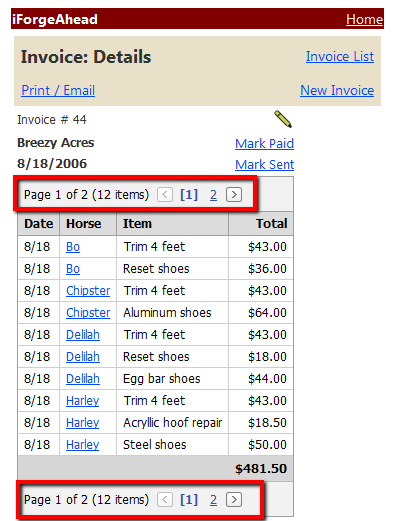
Task: Open Delilah link in Reset shoes $18.00 row
Action: 83,357
